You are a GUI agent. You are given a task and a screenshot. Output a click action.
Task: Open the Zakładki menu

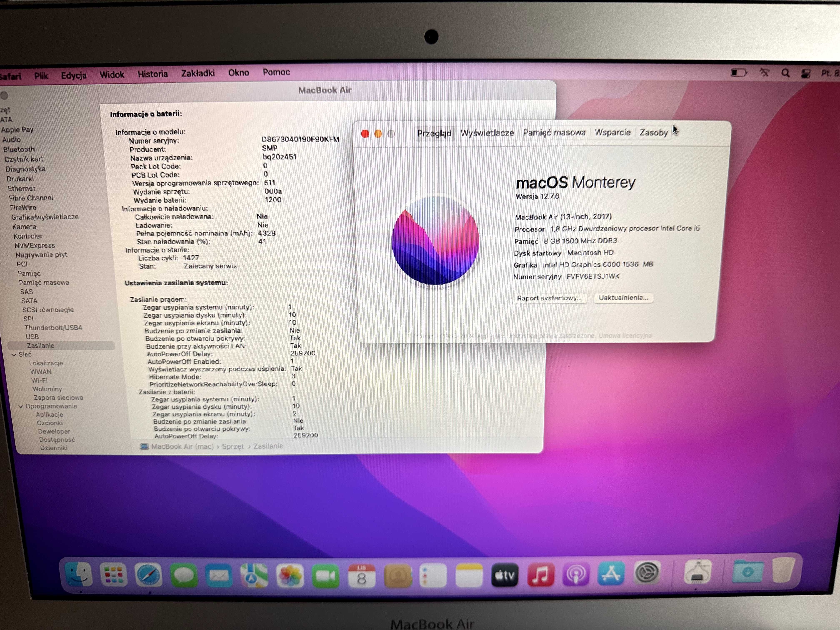point(198,73)
